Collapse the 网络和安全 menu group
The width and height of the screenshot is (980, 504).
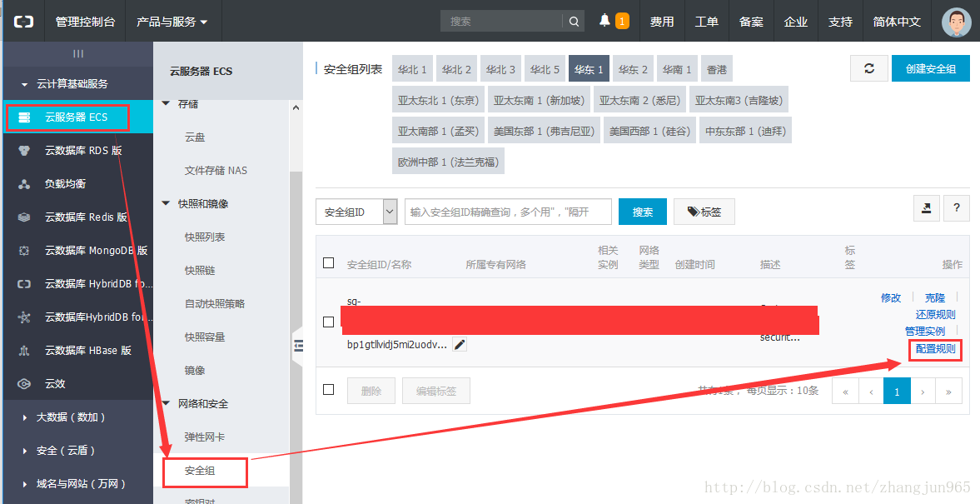pos(166,403)
